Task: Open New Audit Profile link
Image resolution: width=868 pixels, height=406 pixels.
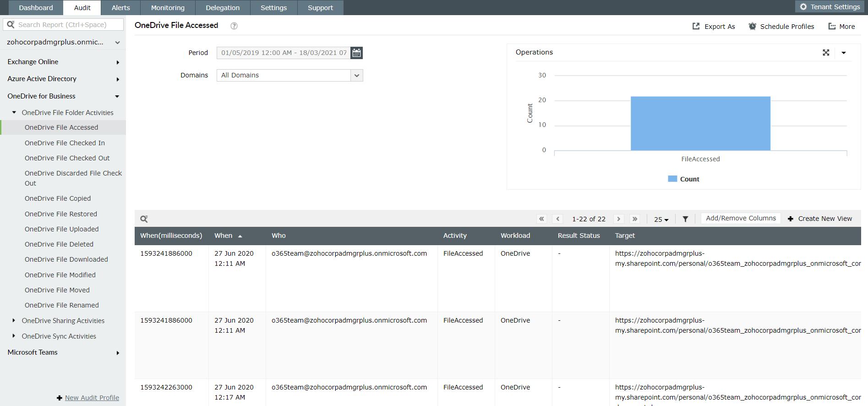Action: (x=92, y=398)
